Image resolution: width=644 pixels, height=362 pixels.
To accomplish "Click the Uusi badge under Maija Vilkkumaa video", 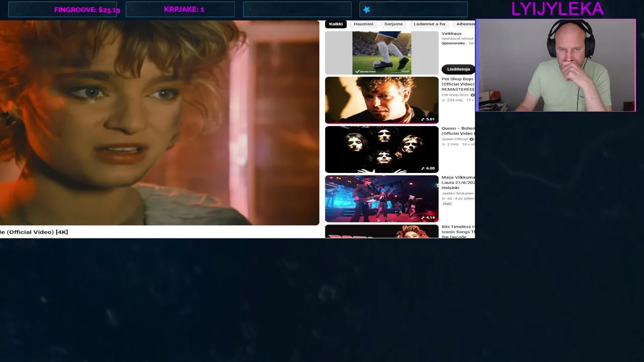I will [x=447, y=204].
